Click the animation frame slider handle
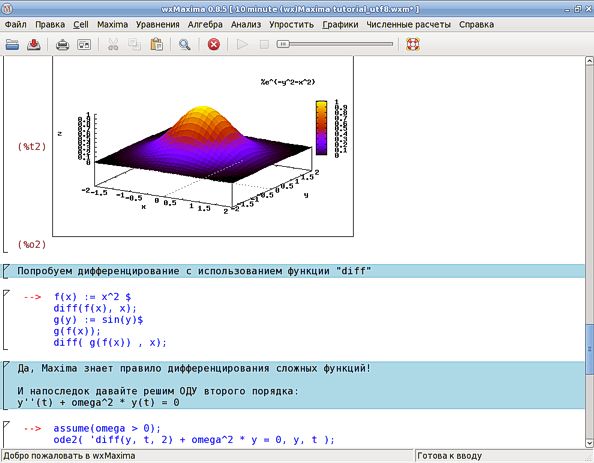 pyautogui.click(x=283, y=44)
